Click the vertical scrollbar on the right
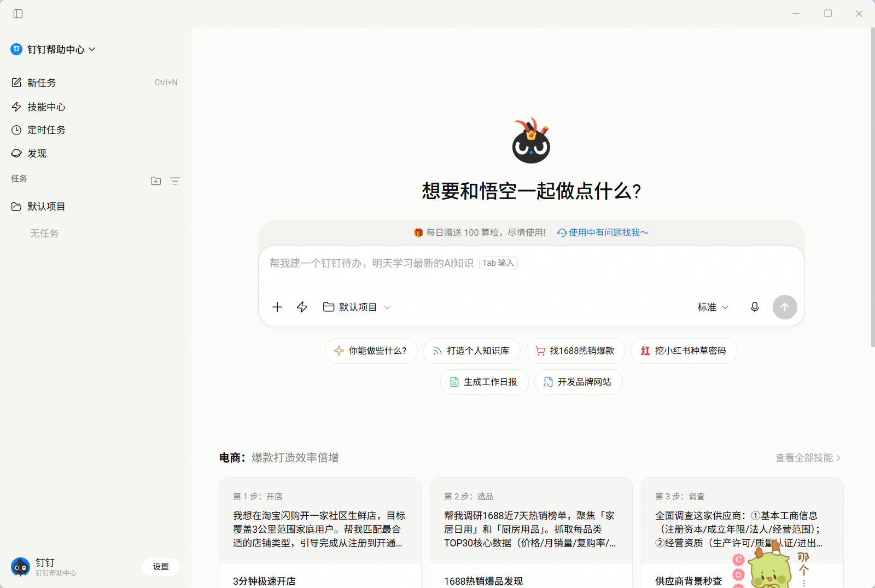Screen dimensions: 875x588 click(873, 187)
